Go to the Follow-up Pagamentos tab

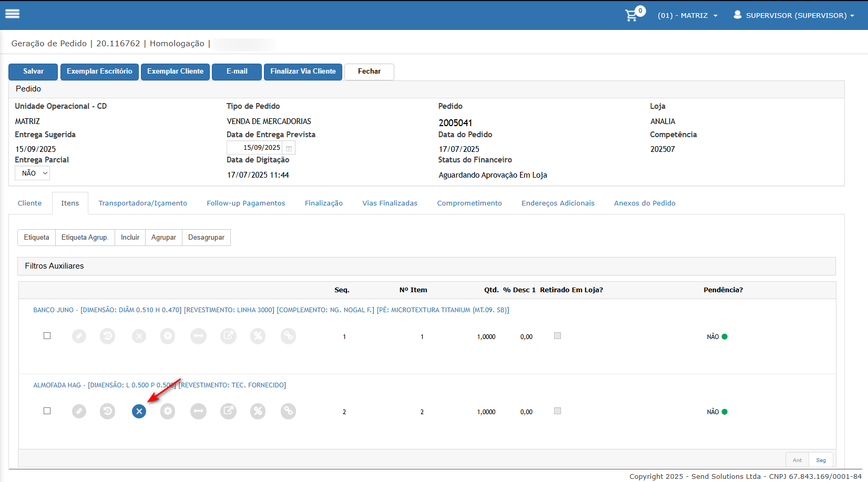pos(246,203)
